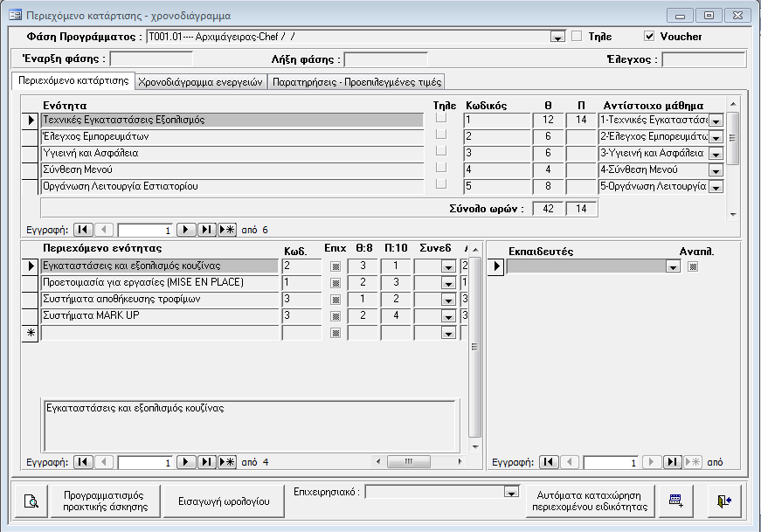The width and height of the screenshot is (761, 532).
Task: Toggle the Τηλε checkbox next to Φάση Προγράμματος
Action: tap(577, 36)
